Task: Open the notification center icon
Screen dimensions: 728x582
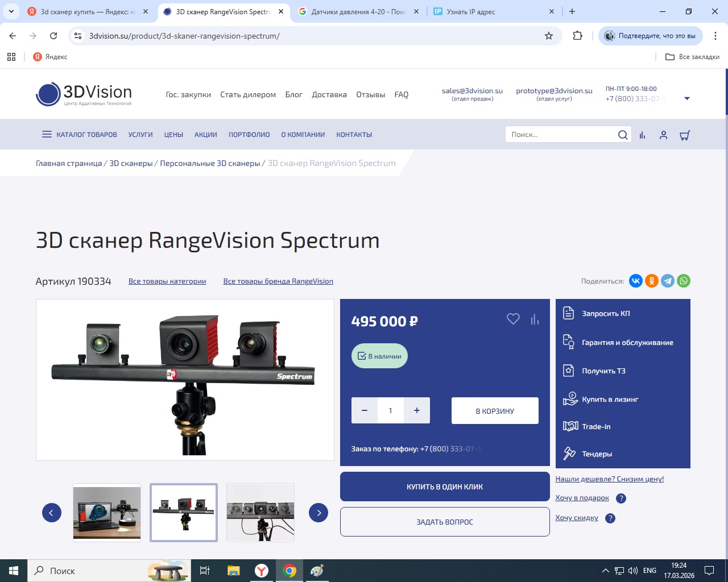Action: point(709,571)
